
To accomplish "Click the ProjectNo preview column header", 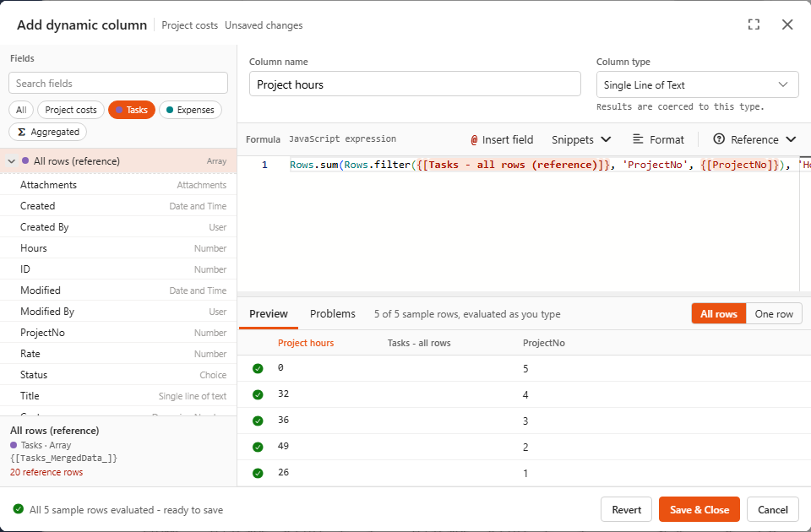I will tap(543, 343).
